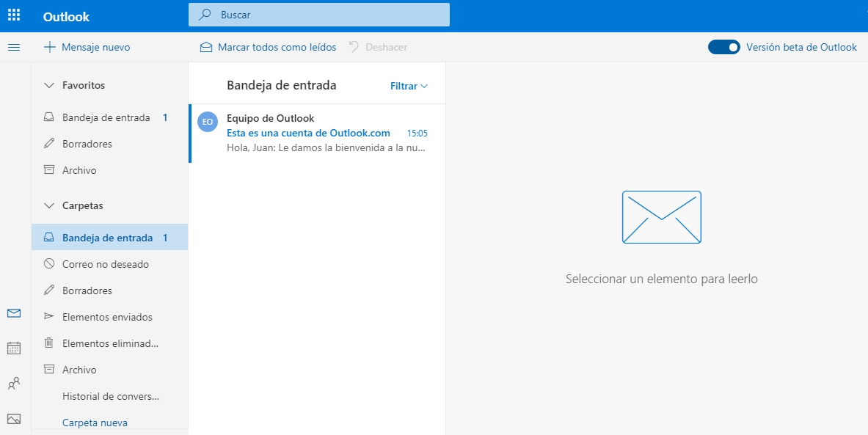Click the archive box icon under Carpetas

click(49, 369)
